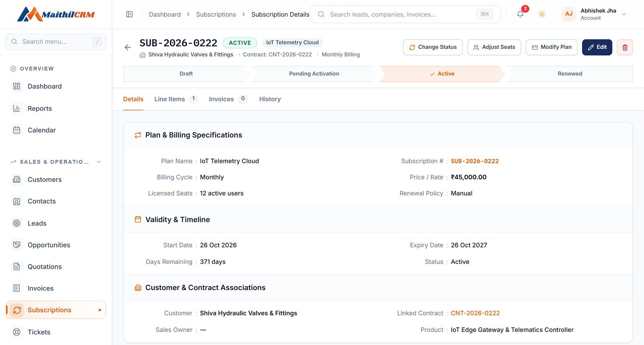The width and height of the screenshot is (644, 345).
Task: Select the Renewed status stage
Action: tap(570, 74)
